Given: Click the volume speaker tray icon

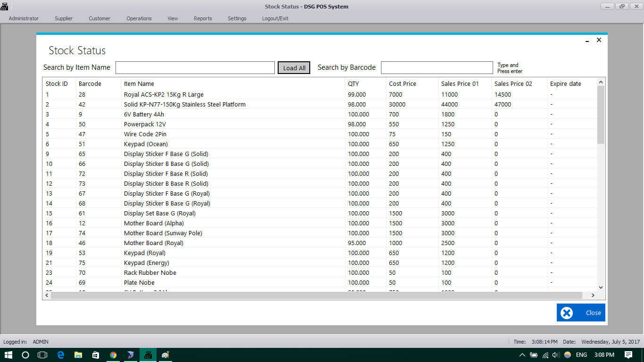Looking at the screenshot, I should click(555, 355).
